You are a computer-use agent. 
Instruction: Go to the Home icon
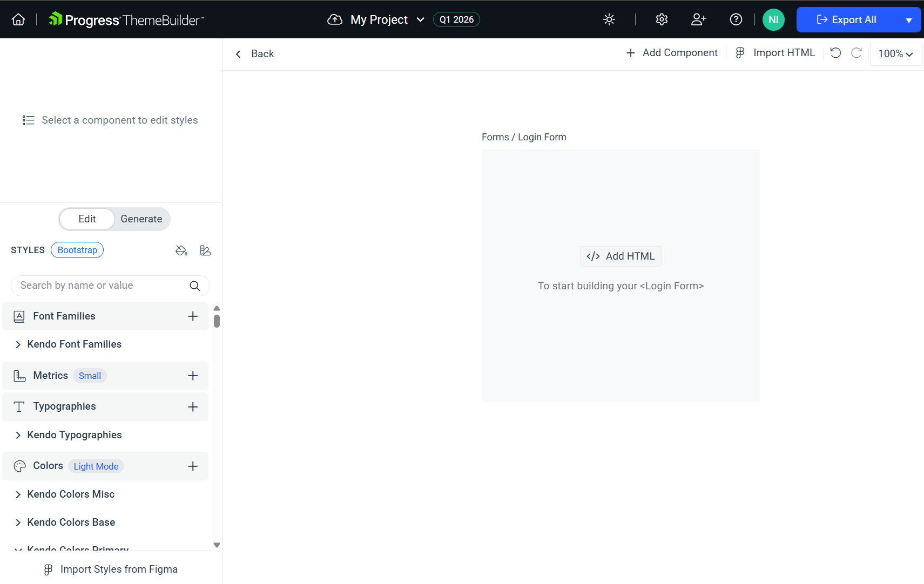tap(18, 19)
